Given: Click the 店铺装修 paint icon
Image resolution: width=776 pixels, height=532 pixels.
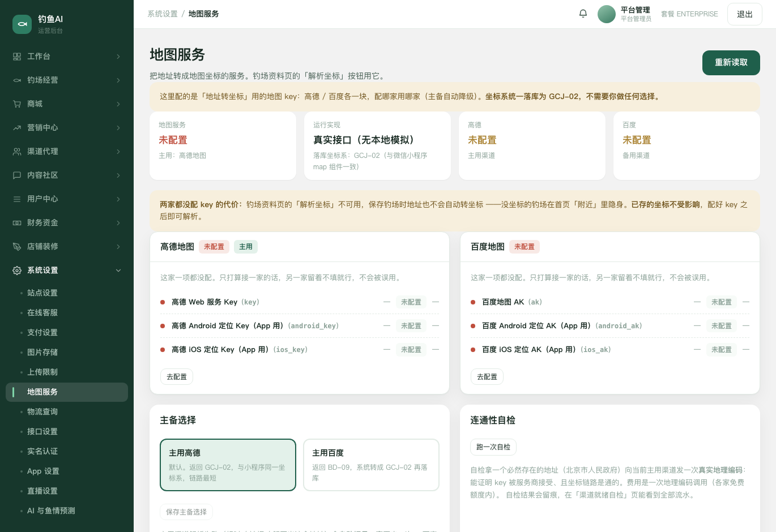Looking at the screenshot, I should click(x=17, y=247).
